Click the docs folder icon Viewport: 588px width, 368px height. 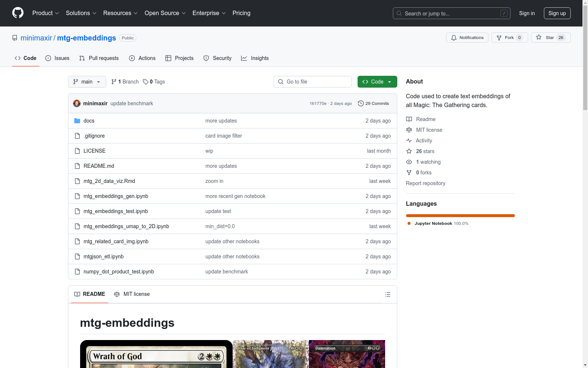pyautogui.click(x=77, y=121)
